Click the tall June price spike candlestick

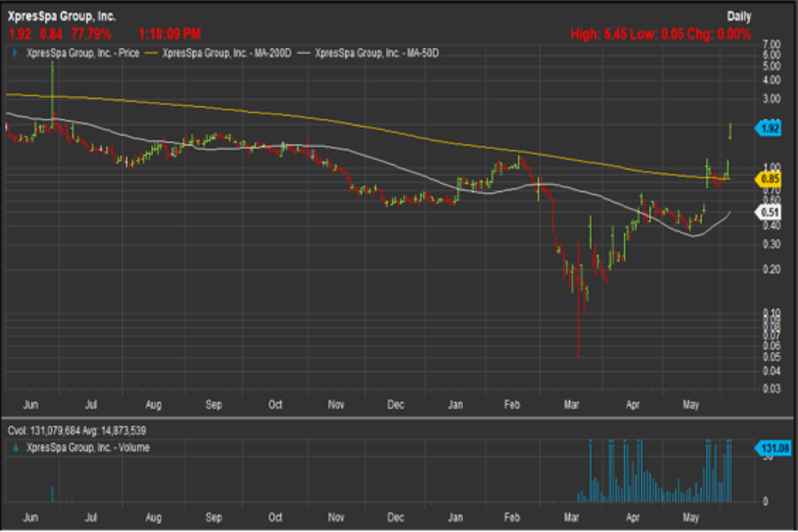tap(53, 93)
